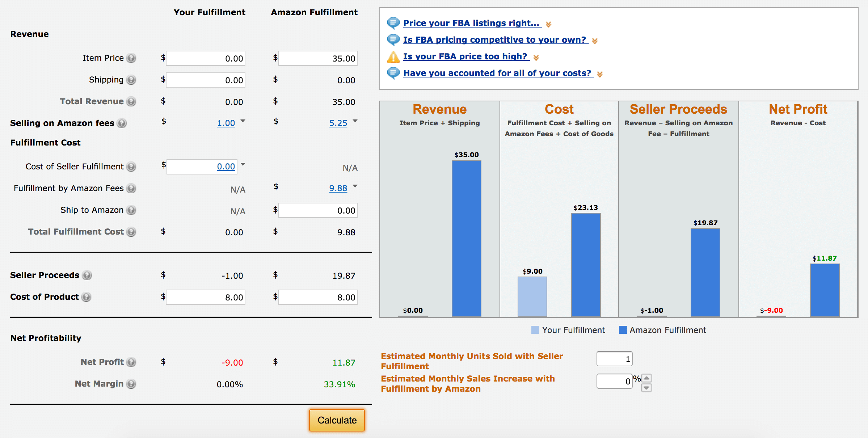Expand the accounted for all of your costs chevron
868x438 pixels.
[600, 74]
